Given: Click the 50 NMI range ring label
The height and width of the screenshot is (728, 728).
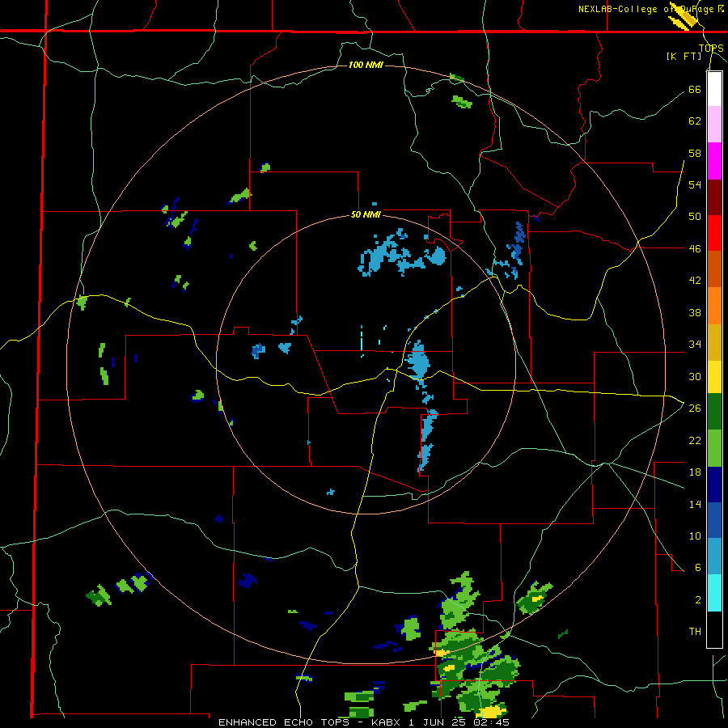Looking at the screenshot, I should pyautogui.click(x=366, y=214).
